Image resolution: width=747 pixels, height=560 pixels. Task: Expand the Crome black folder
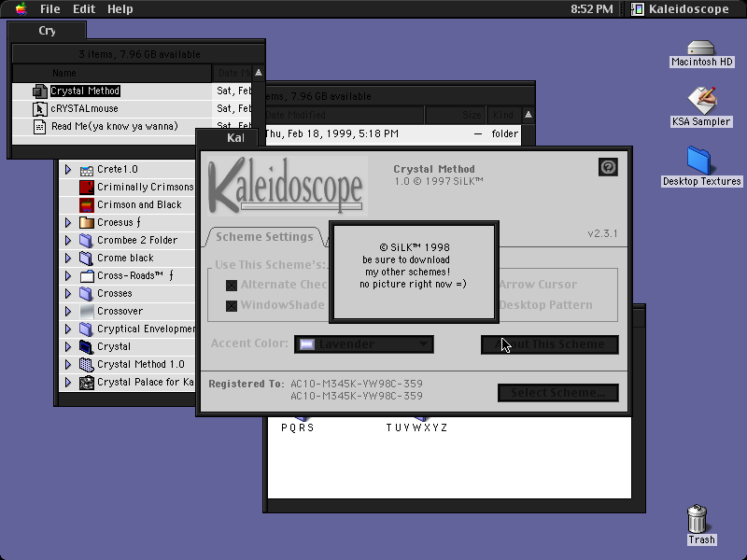point(68,259)
